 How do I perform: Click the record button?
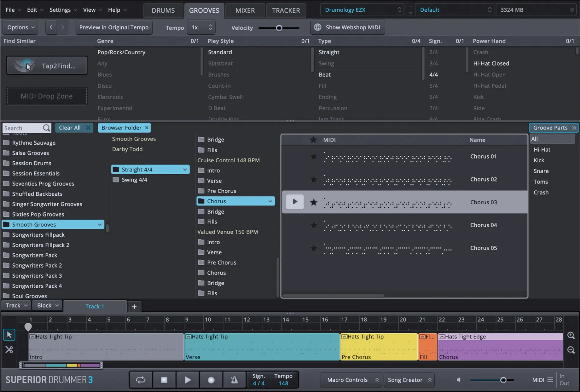(211, 380)
